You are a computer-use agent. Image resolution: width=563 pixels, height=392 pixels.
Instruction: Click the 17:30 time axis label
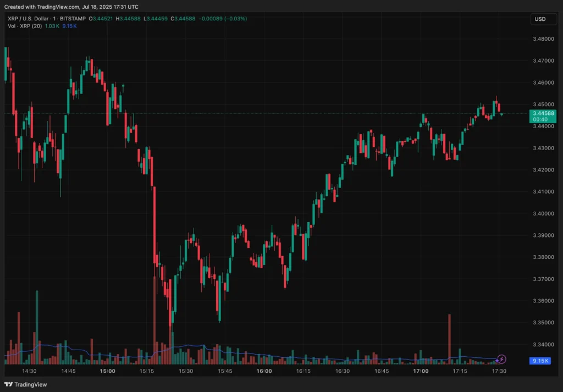click(499, 371)
